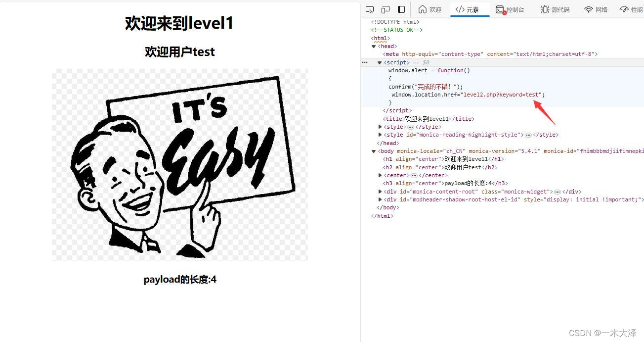Open the 网络 tab
The image size is (644, 342).
click(596, 9)
